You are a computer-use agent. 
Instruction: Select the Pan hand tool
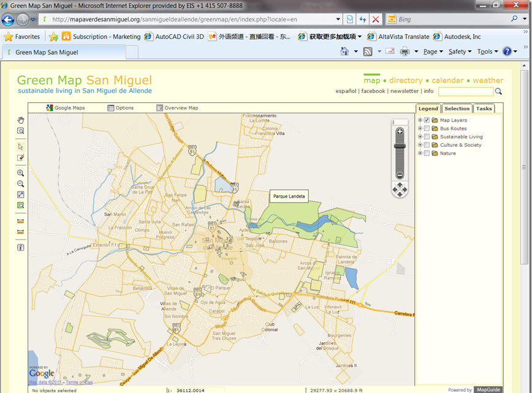(x=21, y=120)
